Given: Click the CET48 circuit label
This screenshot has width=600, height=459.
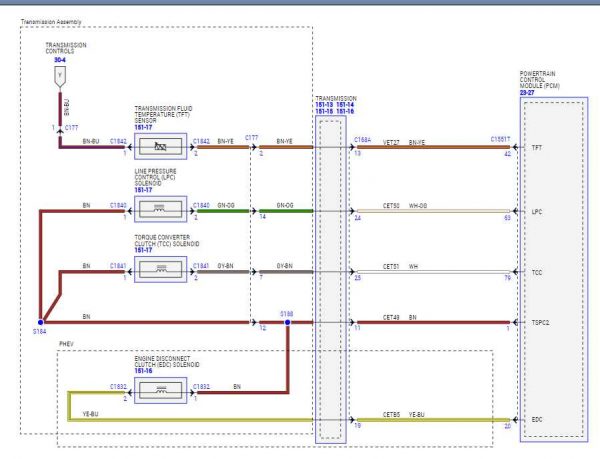Looking at the screenshot, I should [x=391, y=317].
